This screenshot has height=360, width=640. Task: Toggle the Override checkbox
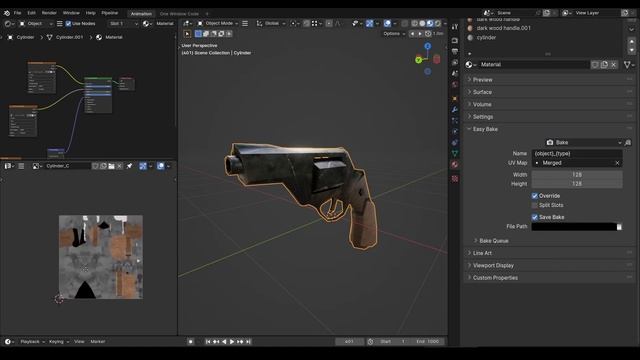coord(534,196)
